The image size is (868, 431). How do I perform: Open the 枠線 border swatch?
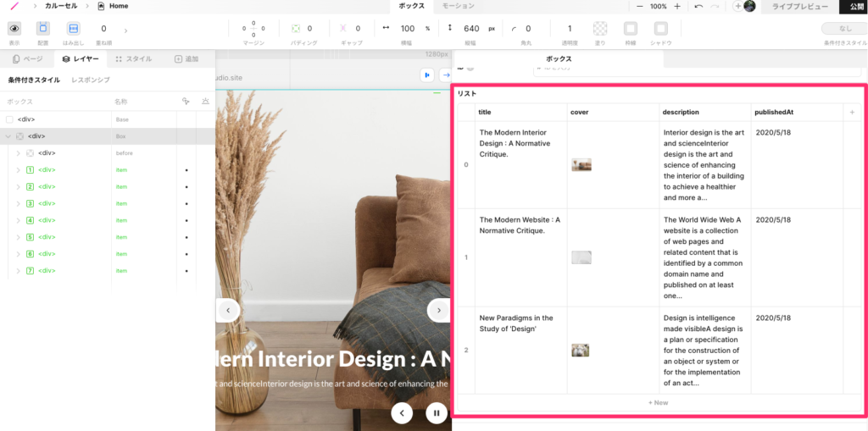click(631, 29)
